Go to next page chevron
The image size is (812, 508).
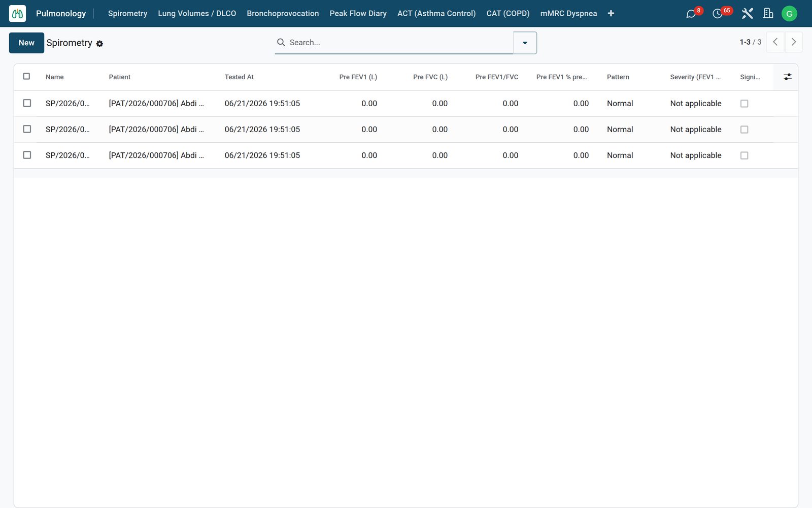(794, 42)
